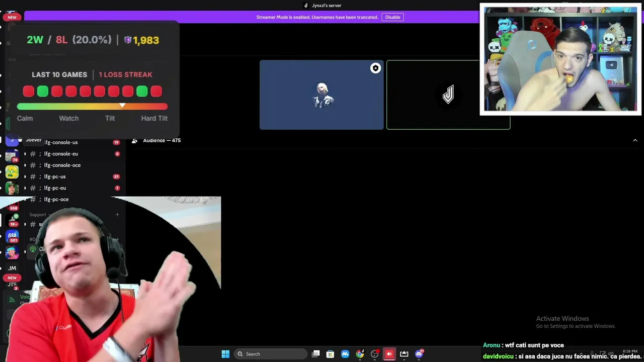The width and height of the screenshot is (644, 362).
Task: Open the JM server icon
Action: coord(12,268)
